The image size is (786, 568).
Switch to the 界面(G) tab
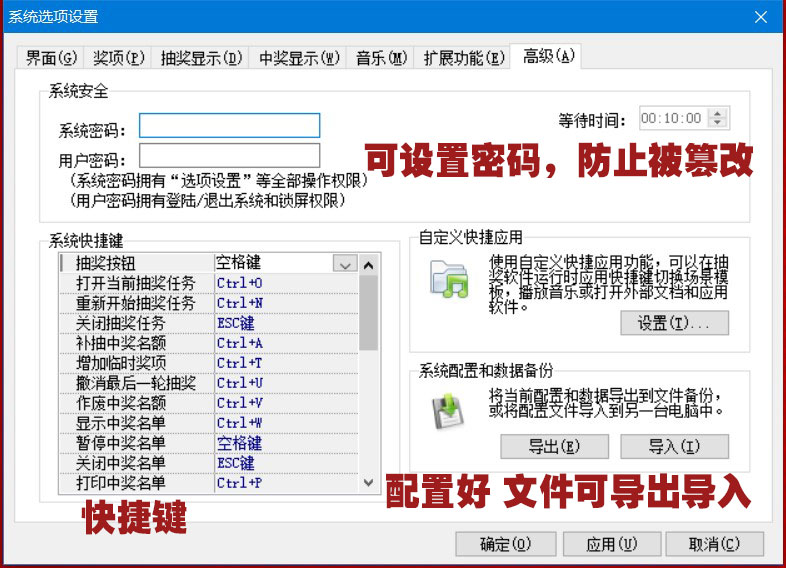click(x=51, y=57)
